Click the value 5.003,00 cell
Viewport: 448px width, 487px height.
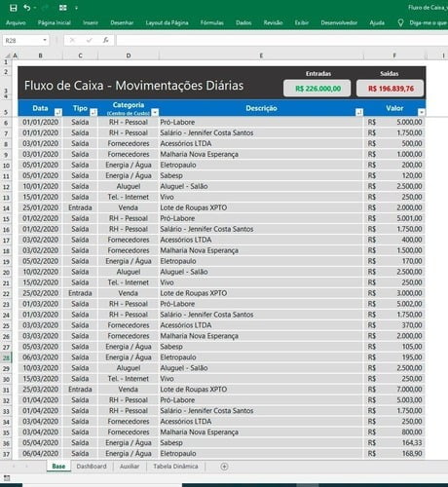(x=394, y=400)
